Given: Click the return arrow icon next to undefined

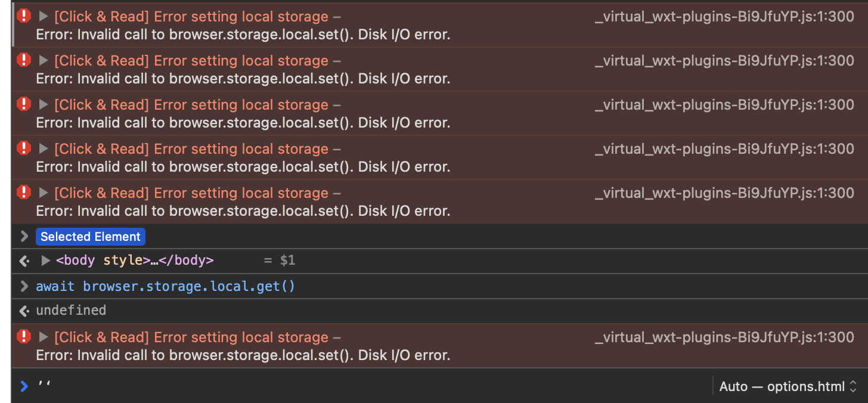Looking at the screenshot, I should coord(24,311).
